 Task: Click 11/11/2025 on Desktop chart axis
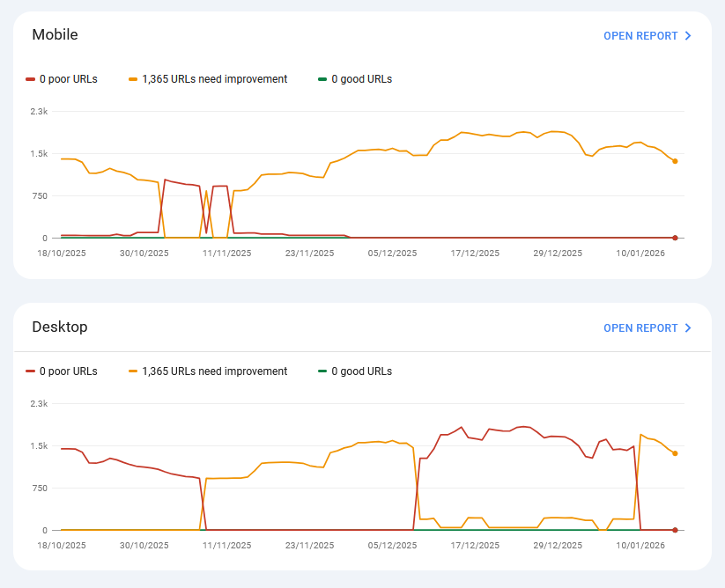click(227, 546)
